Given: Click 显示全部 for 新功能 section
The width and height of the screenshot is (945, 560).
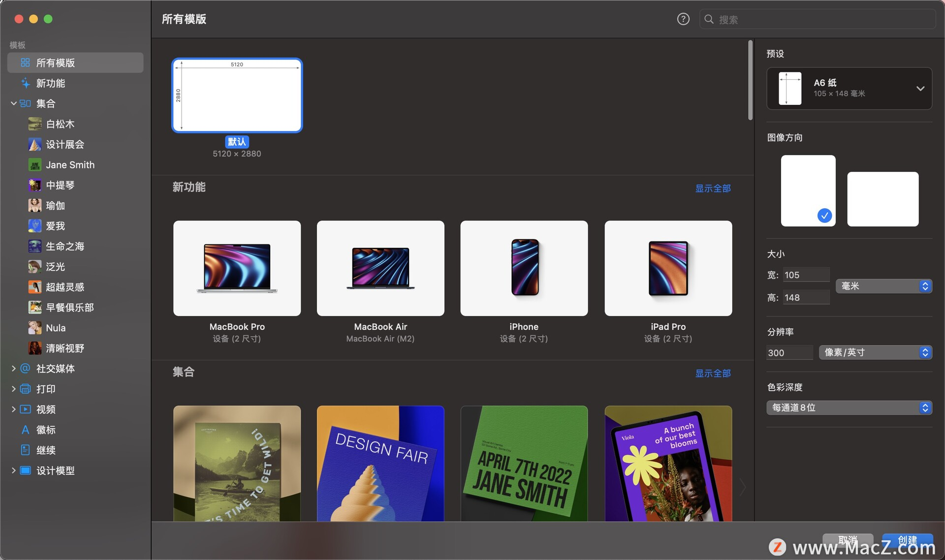Looking at the screenshot, I should 712,187.
